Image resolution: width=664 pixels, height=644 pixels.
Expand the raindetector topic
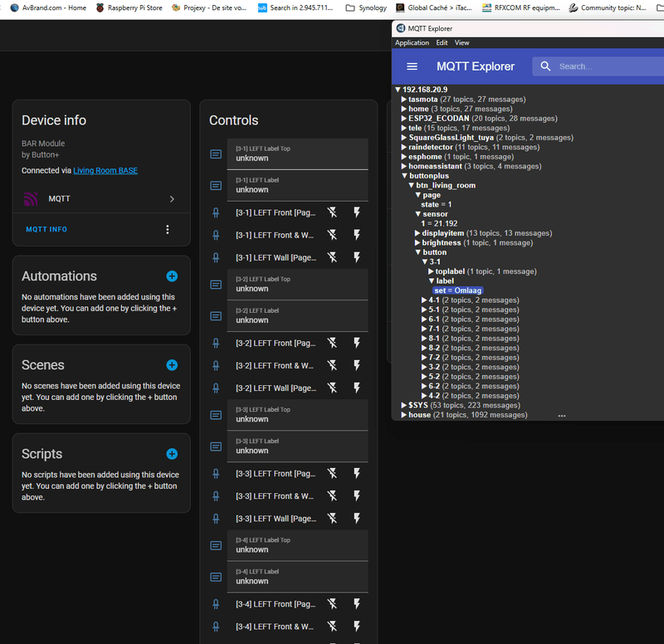404,148
